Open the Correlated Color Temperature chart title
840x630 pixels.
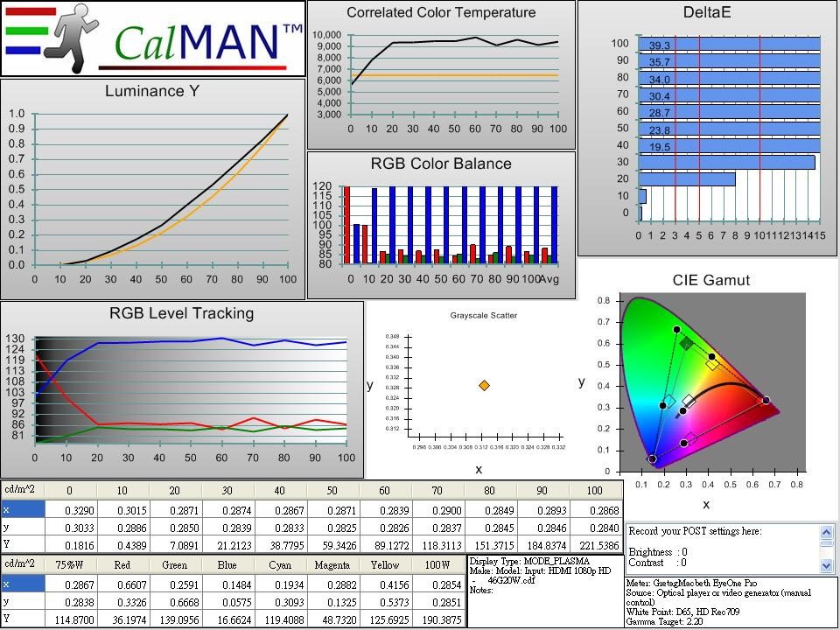click(441, 12)
